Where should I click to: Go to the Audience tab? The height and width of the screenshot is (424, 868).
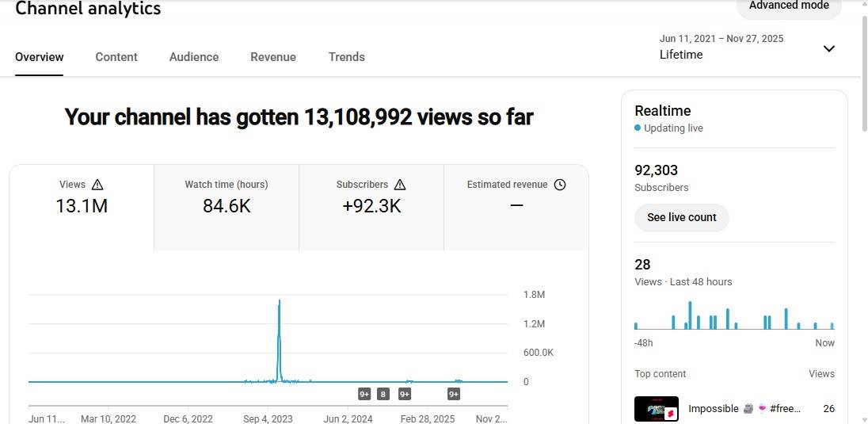(194, 57)
